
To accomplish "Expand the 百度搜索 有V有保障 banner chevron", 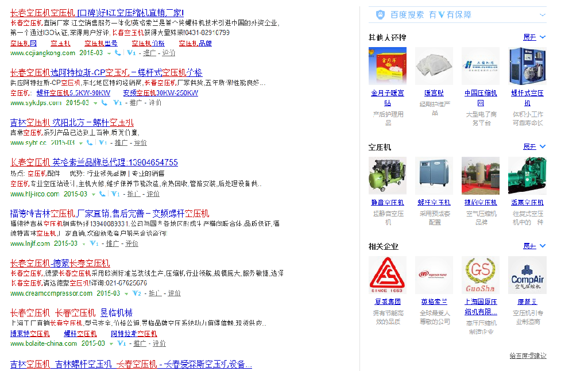I will (x=542, y=15).
